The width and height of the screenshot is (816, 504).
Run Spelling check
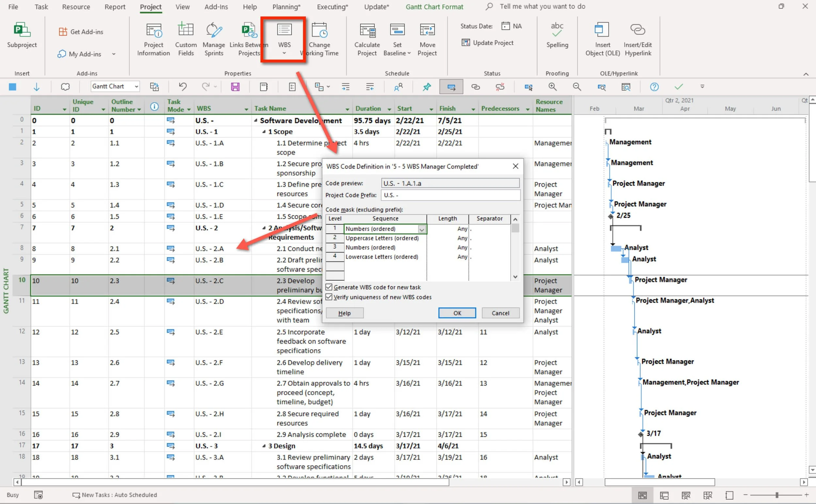click(557, 36)
